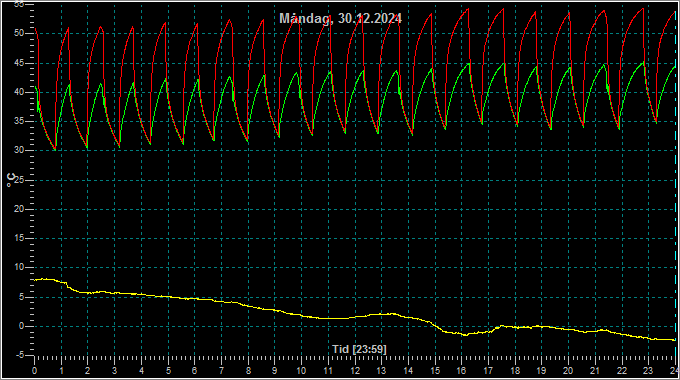
Task: Click the 0 value on temperature axis
Action: coord(21,326)
